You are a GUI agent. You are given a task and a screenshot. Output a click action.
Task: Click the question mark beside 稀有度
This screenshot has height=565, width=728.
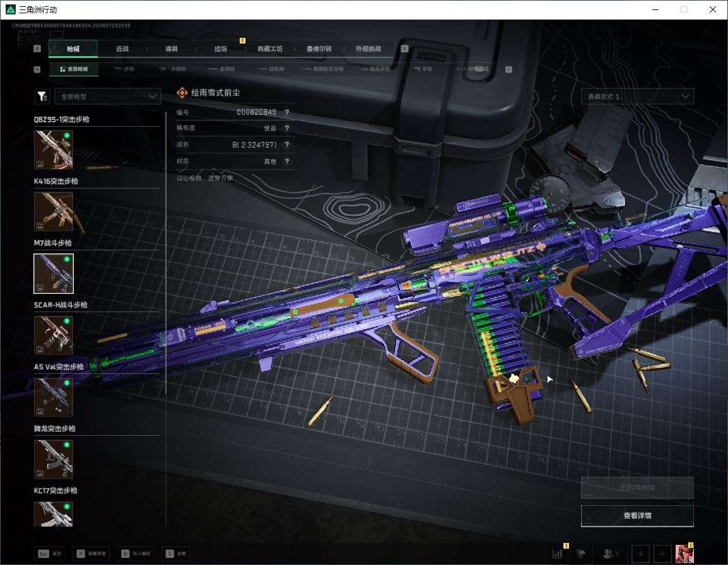pos(287,129)
